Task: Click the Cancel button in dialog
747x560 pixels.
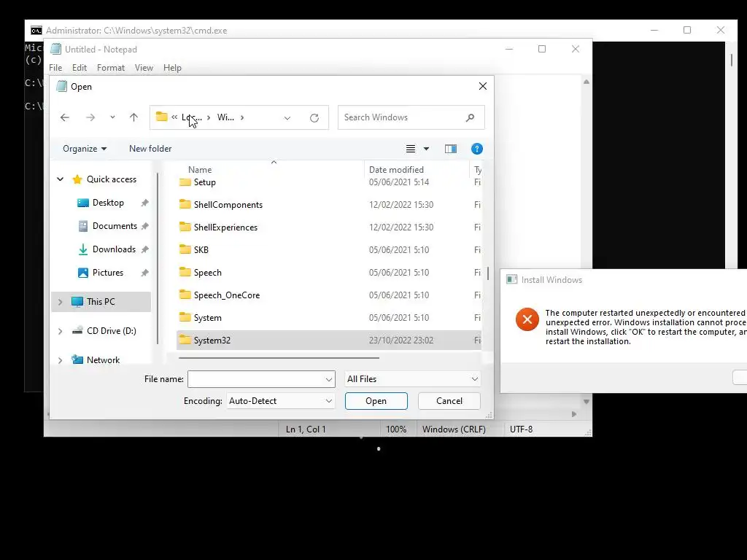Action: pos(449,401)
